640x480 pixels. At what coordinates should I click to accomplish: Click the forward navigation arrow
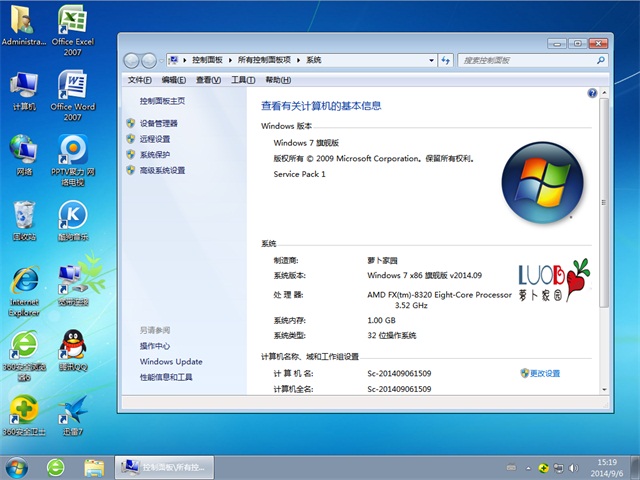149,61
